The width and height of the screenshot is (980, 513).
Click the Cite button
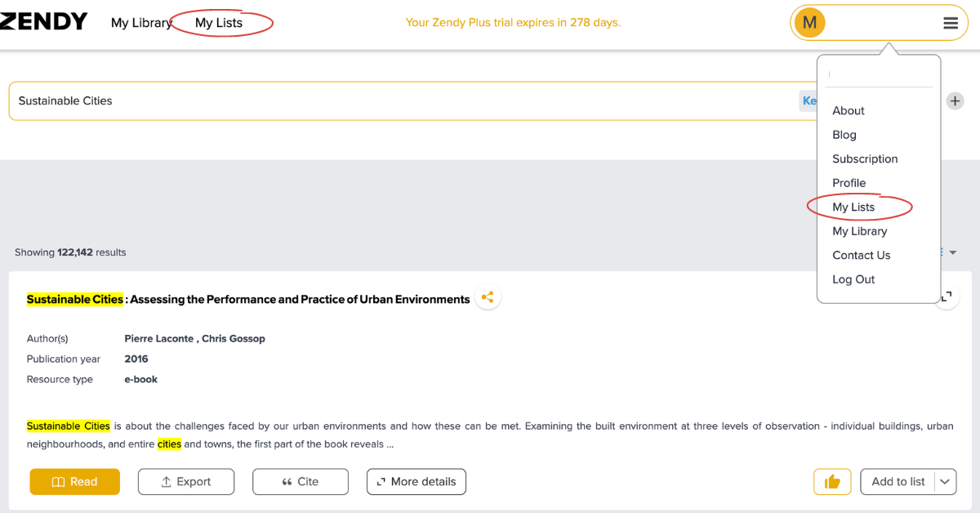(301, 482)
